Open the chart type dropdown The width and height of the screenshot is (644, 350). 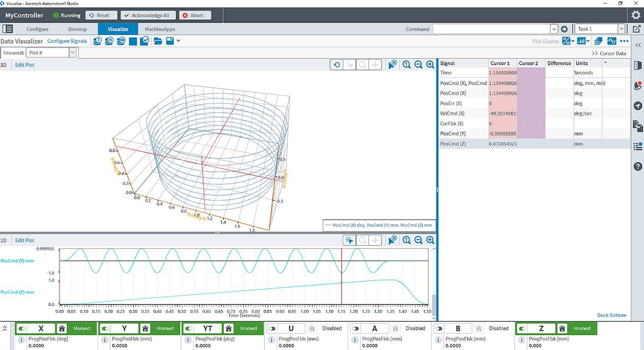(x=583, y=41)
